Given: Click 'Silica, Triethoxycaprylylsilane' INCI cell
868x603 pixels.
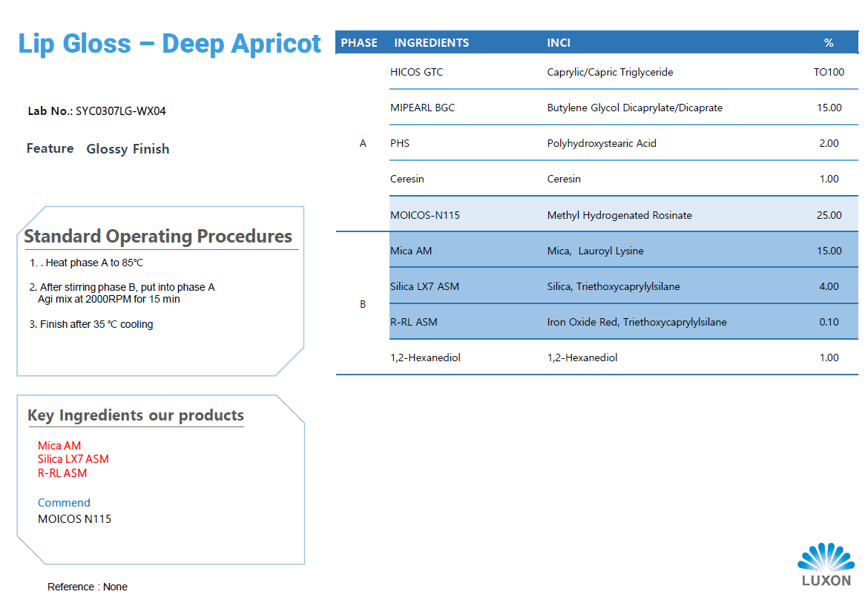Looking at the screenshot, I should coord(614,286).
